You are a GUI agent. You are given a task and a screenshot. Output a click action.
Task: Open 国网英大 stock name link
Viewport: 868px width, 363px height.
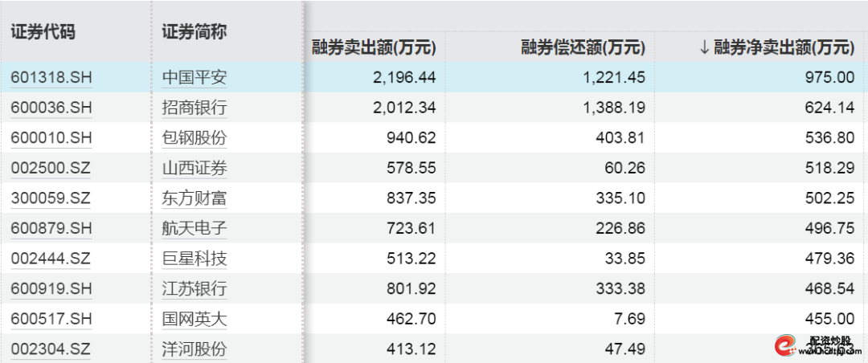tap(194, 319)
